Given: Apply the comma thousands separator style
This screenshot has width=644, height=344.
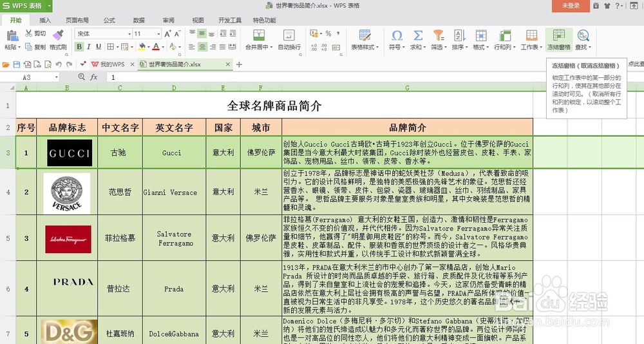Looking at the screenshot, I should tap(338, 33).
